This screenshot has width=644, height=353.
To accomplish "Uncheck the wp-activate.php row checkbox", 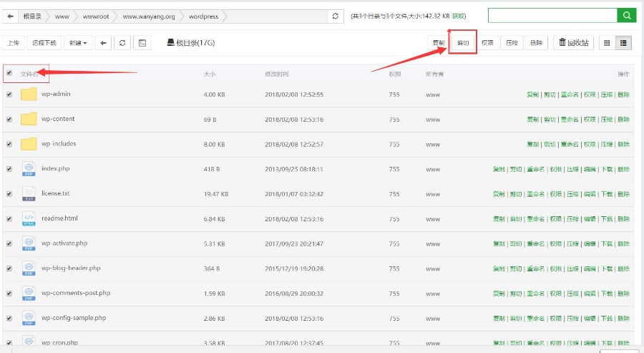I will [x=9, y=243].
